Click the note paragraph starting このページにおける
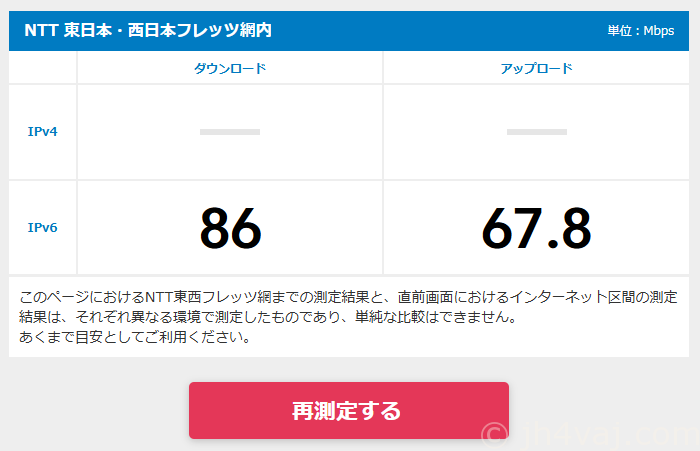This screenshot has height=451, width=700. point(348,317)
